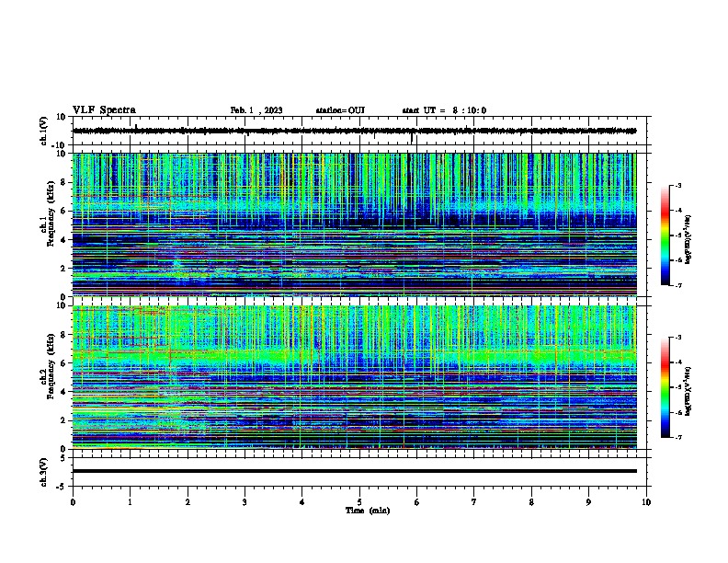This screenshot has height=563, width=728.
Task: Click the ch.1 spectrogram panel
Action: coord(354,224)
